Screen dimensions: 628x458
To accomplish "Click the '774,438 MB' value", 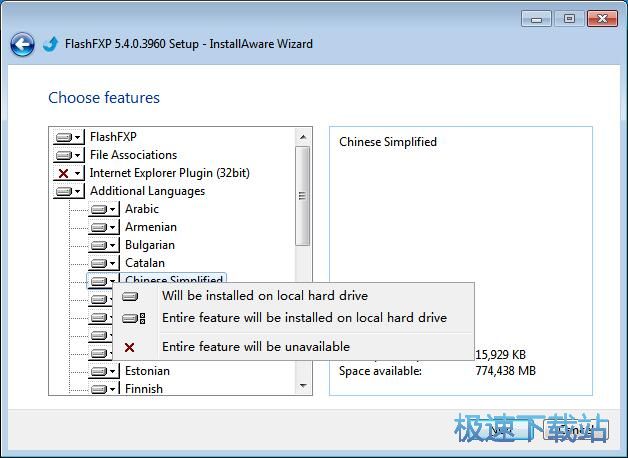I will (x=505, y=371).
